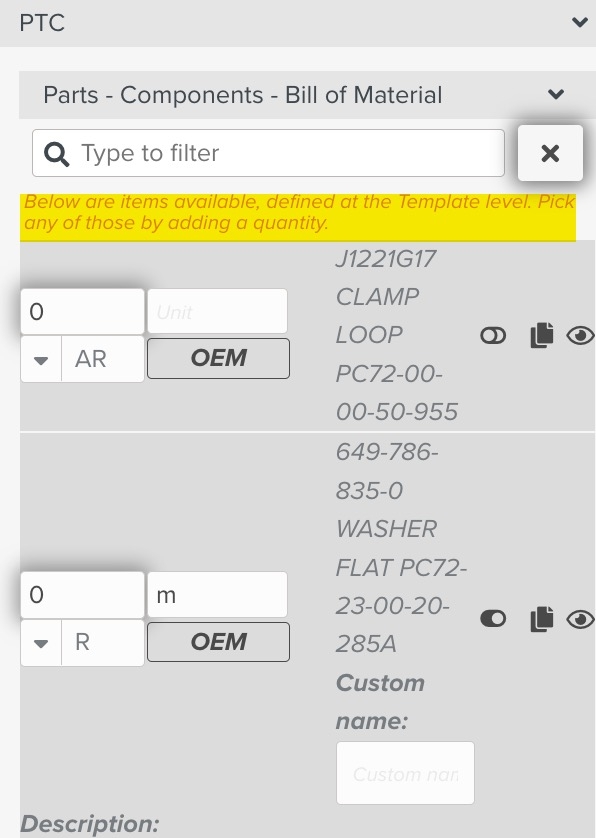Copy the WASHER FLAT item
596x838 pixels.
(541, 619)
